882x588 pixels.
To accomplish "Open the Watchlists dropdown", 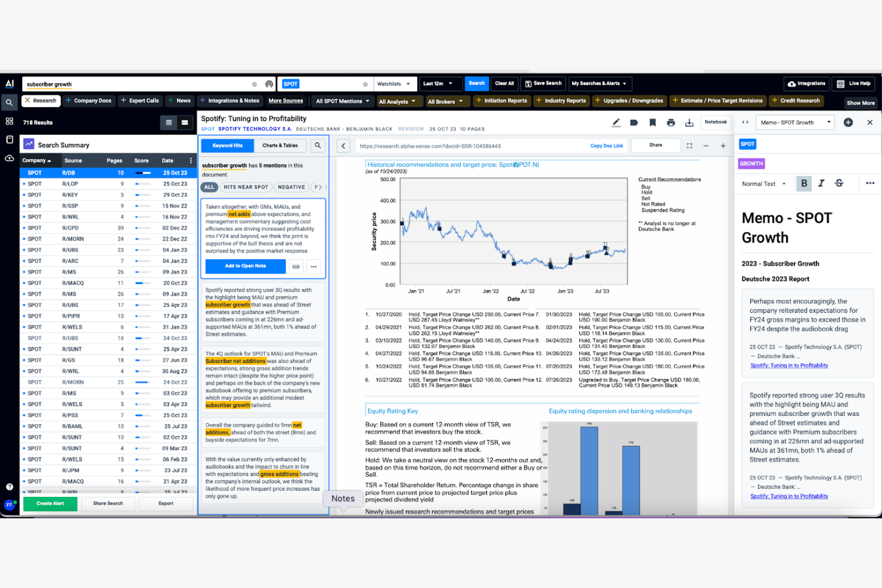I will click(394, 84).
